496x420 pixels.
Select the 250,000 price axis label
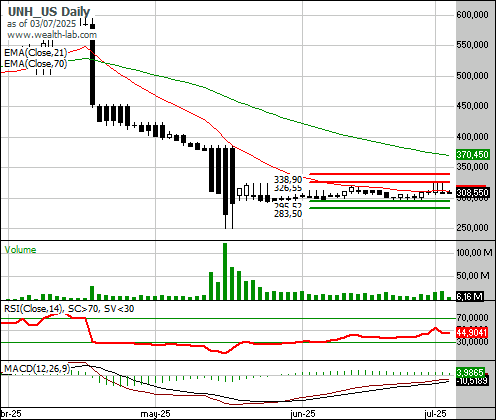pyautogui.click(x=472, y=228)
